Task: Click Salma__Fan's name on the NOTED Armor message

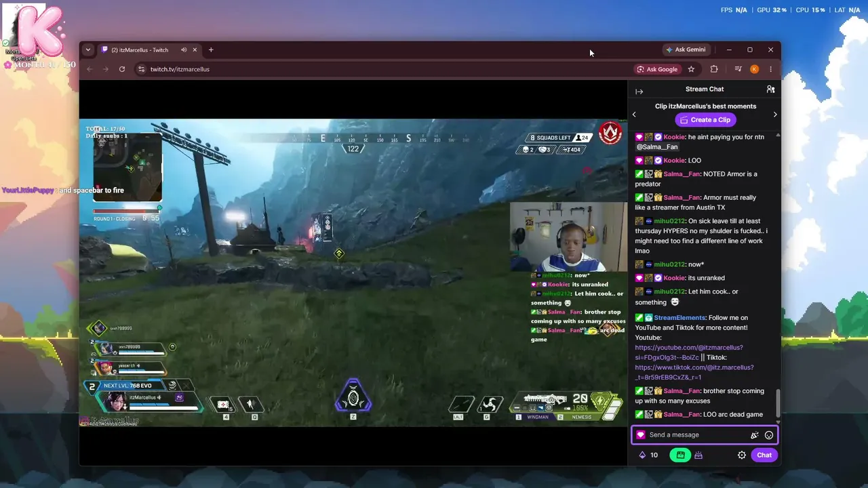Action: pyautogui.click(x=682, y=174)
